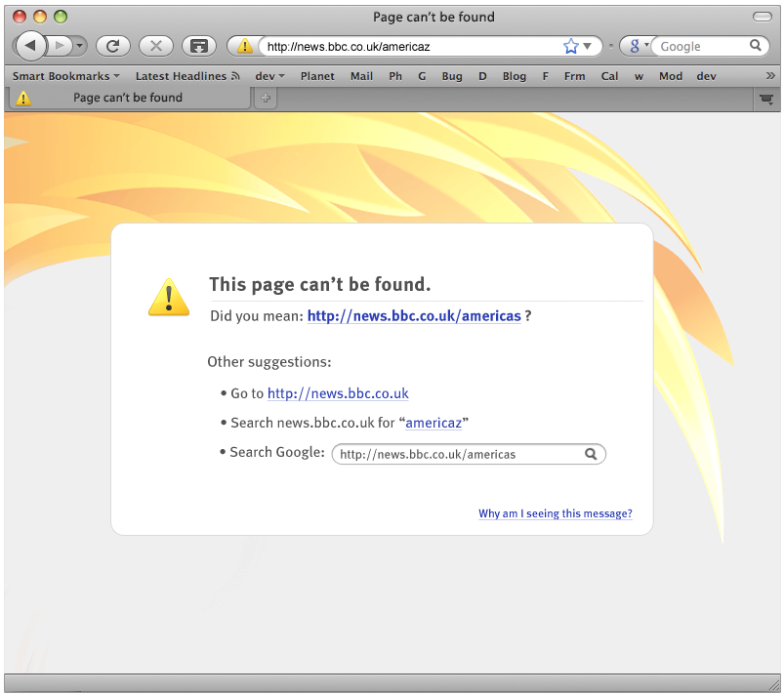Bookmark this page with the star icon

coord(570,47)
